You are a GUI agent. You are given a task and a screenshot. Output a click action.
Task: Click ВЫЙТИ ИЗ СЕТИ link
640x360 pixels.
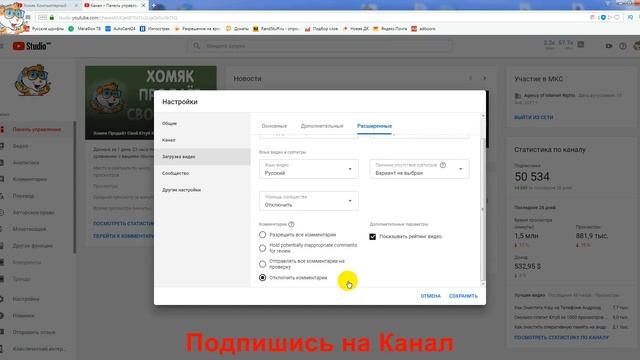(x=533, y=117)
